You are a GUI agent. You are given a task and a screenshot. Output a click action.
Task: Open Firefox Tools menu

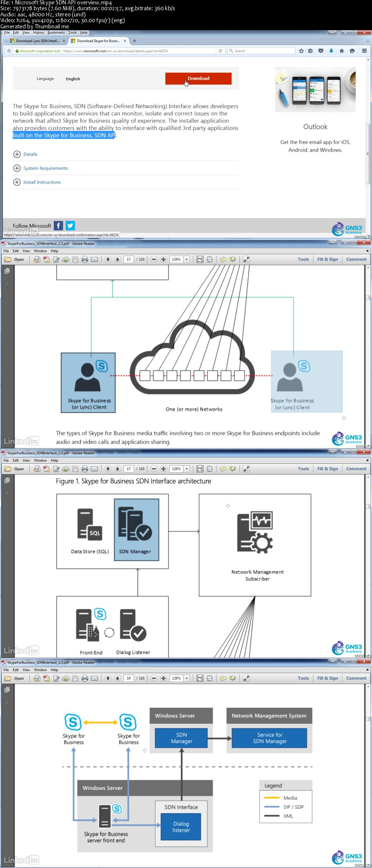(x=72, y=33)
